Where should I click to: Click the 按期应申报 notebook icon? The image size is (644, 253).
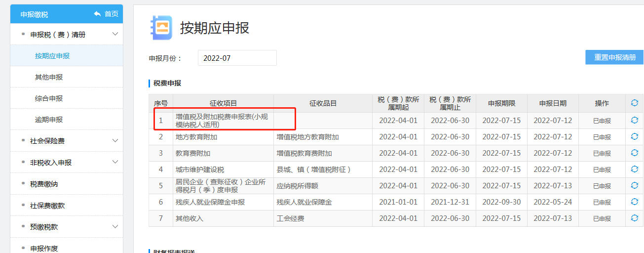coord(161,28)
